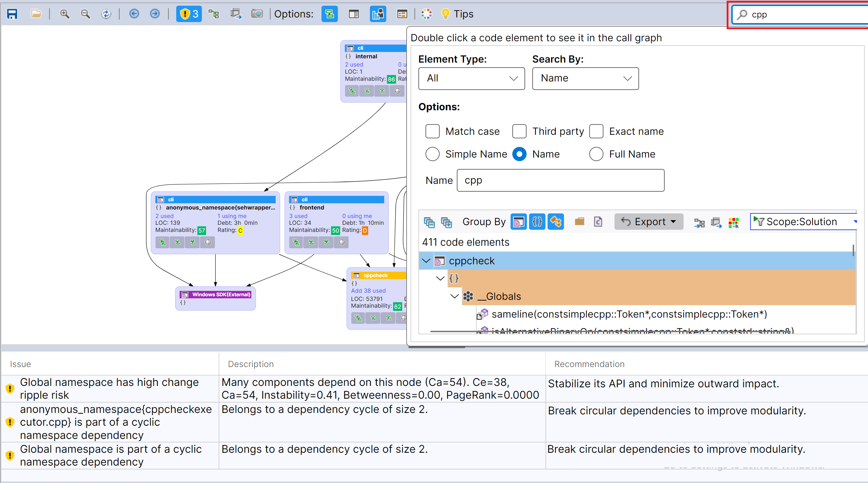Enable the Match case option
The width and height of the screenshot is (868, 483).
click(x=432, y=131)
